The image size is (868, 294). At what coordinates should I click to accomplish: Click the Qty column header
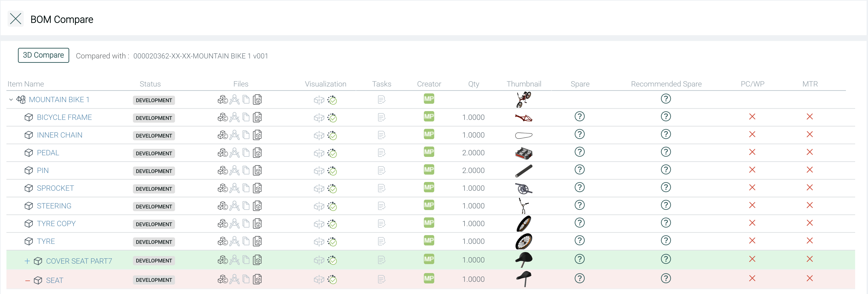click(473, 84)
